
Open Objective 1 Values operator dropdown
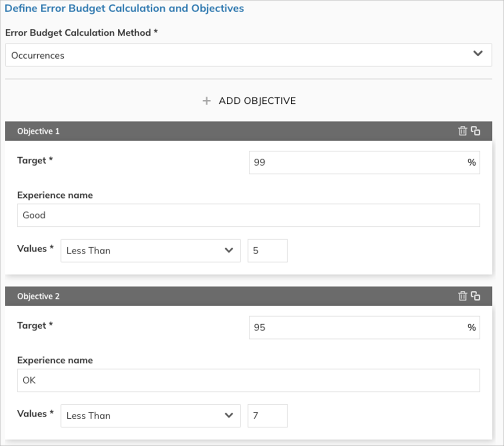pyautogui.click(x=151, y=250)
